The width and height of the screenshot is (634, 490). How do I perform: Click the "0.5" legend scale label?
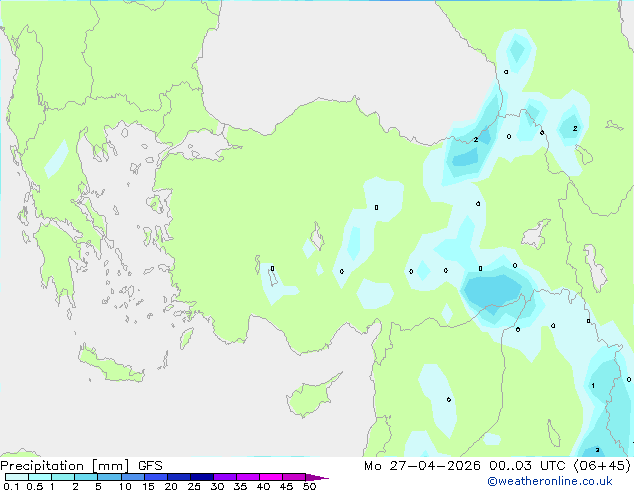[x=35, y=486]
